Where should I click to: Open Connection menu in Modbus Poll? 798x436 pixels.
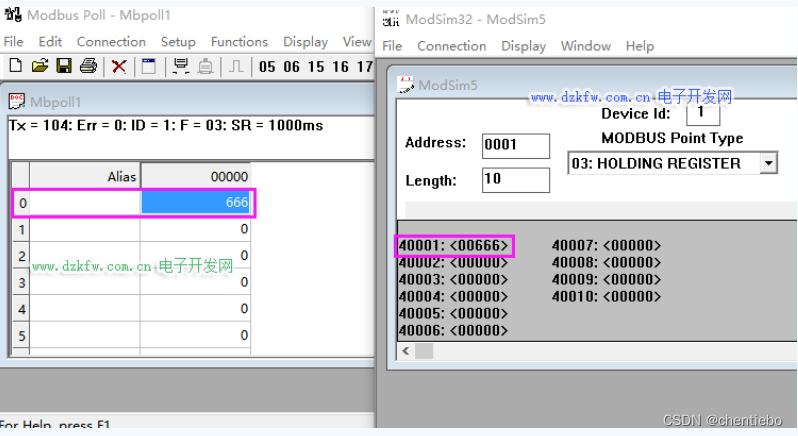pyautogui.click(x=111, y=42)
